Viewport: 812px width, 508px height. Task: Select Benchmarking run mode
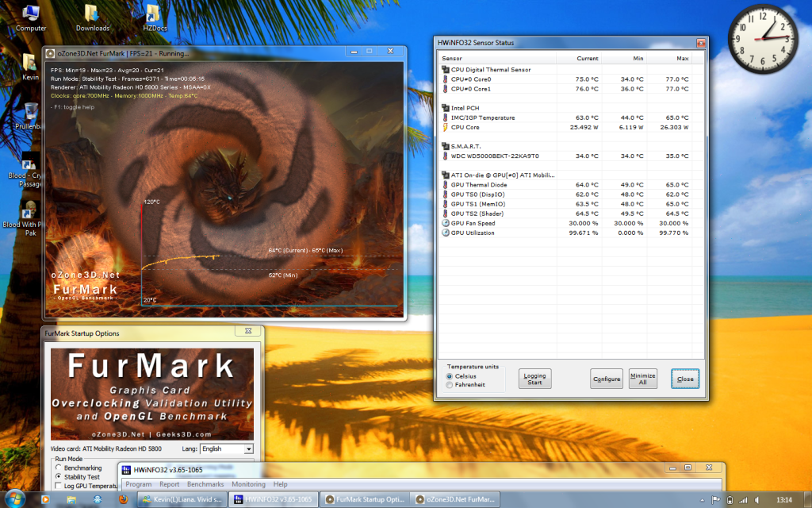click(59, 468)
